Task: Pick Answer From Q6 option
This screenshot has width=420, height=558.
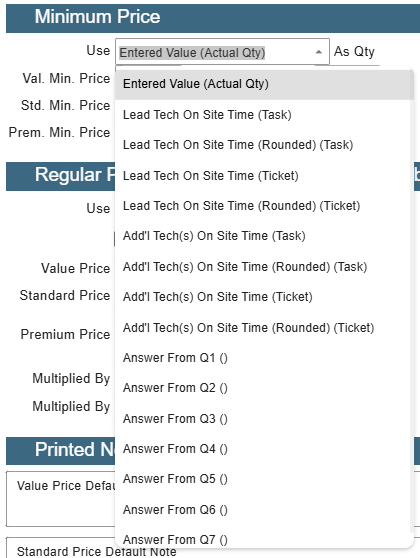Action: [264, 510]
